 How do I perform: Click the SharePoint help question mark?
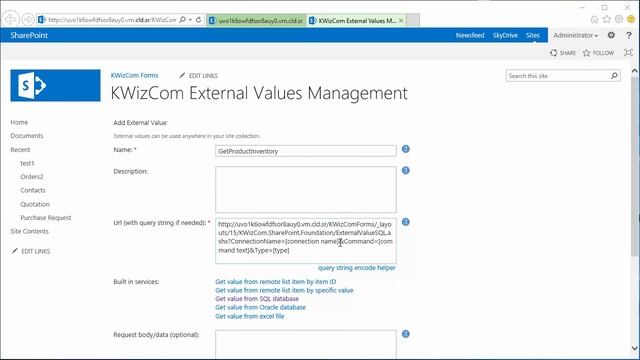click(x=629, y=36)
